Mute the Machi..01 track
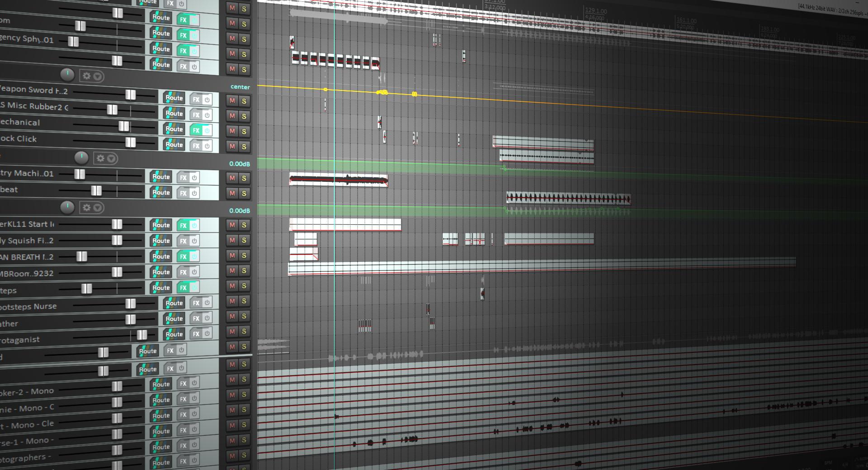The width and height of the screenshot is (868, 470). (232, 178)
